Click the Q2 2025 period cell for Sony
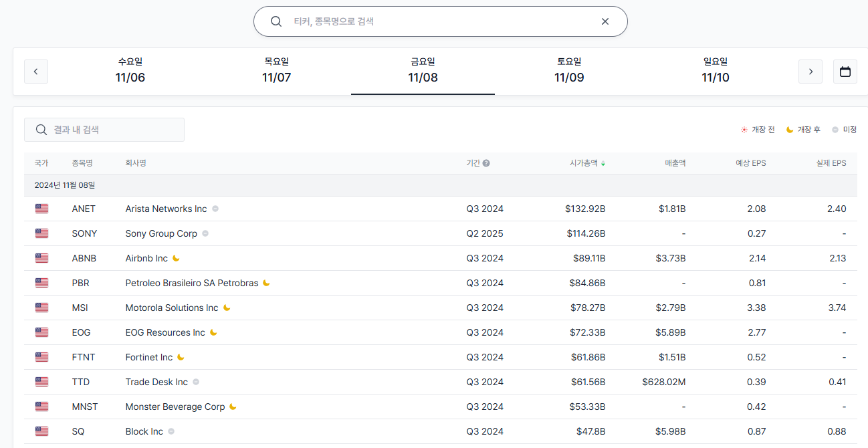The image size is (868, 448). pyautogui.click(x=485, y=233)
